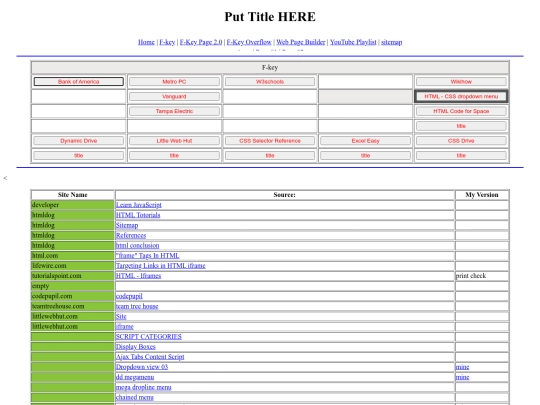This screenshot has width=540, height=405.
Task: Open the References link
Action: point(131,235)
